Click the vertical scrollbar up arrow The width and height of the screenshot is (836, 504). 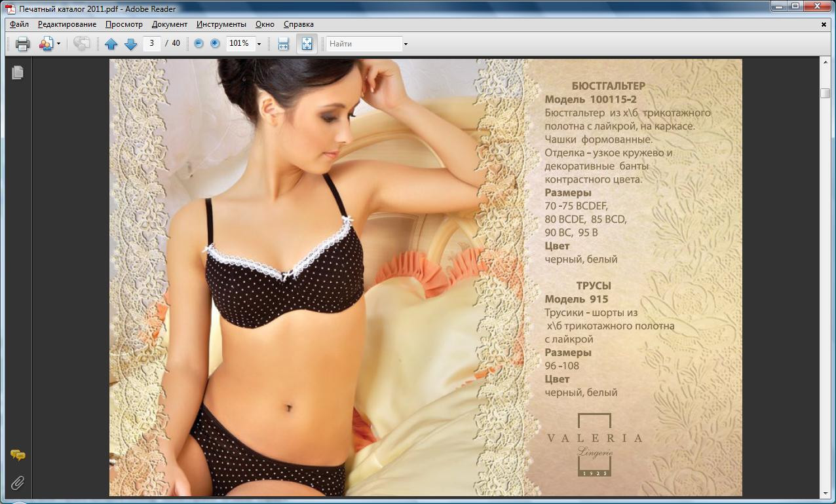[826, 62]
